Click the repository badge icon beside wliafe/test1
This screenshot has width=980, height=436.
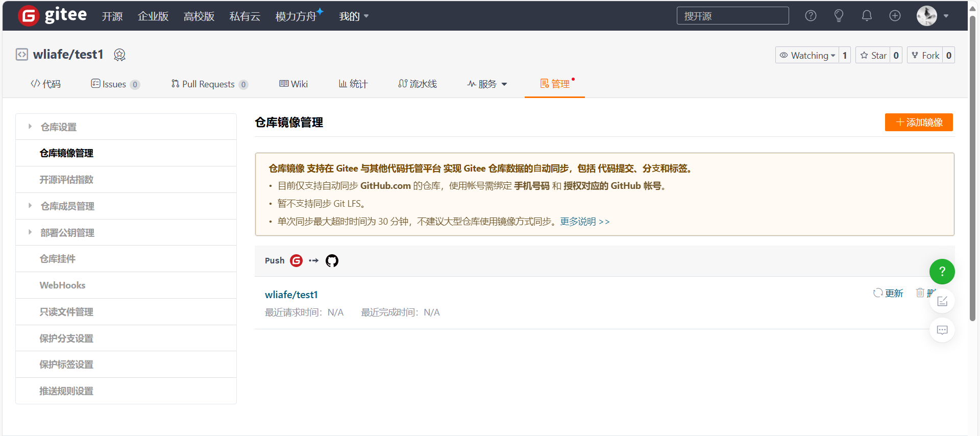(119, 55)
